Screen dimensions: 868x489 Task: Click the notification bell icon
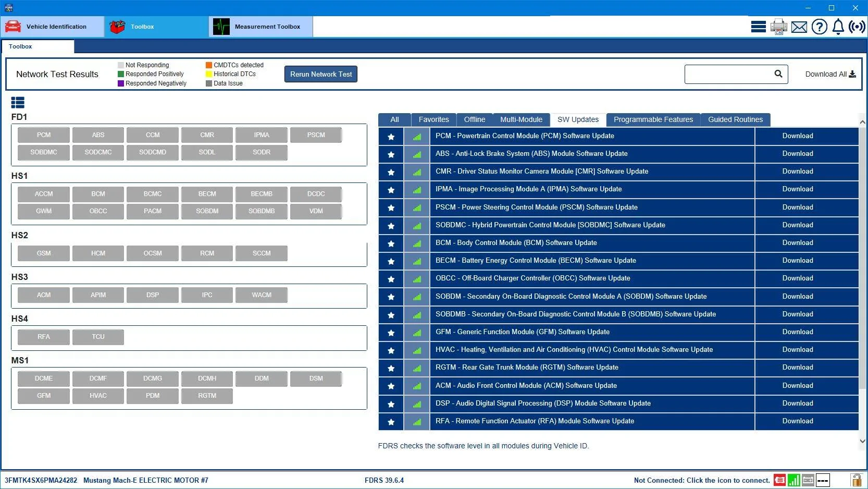click(838, 27)
